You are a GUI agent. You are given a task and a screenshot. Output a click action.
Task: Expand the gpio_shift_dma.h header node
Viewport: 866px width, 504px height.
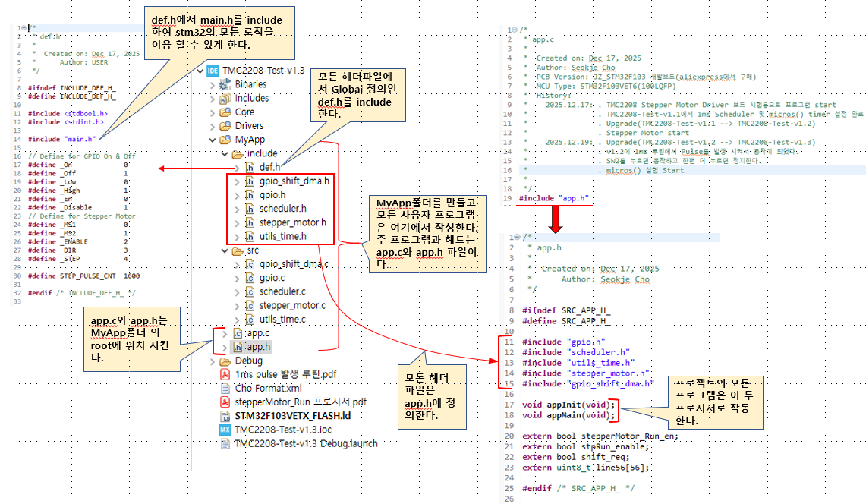pyautogui.click(x=238, y=181)
